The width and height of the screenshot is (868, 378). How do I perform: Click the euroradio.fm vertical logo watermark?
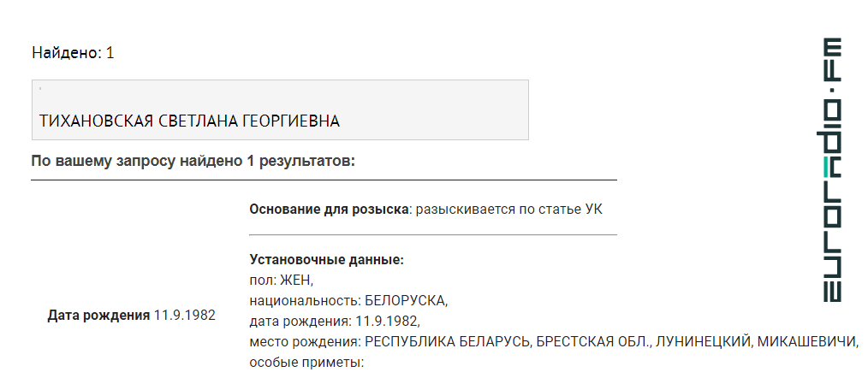[x=833, y=170]
